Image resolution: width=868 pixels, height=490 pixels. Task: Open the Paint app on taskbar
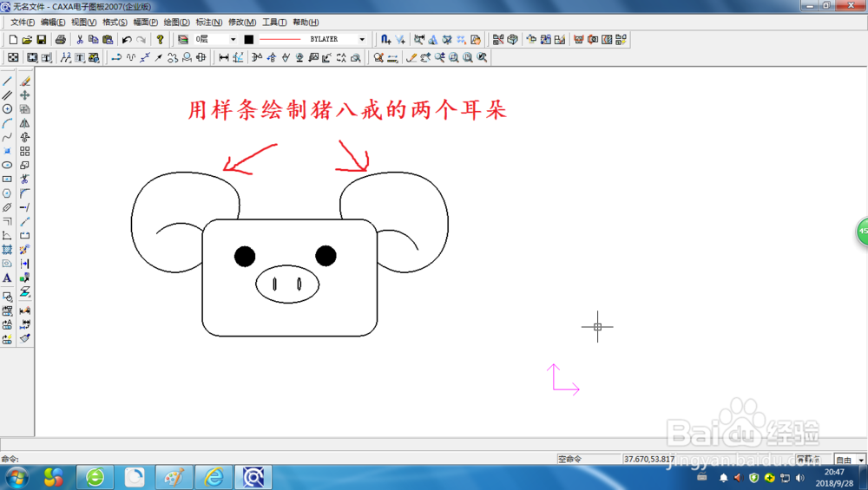(x=174, y=477)
